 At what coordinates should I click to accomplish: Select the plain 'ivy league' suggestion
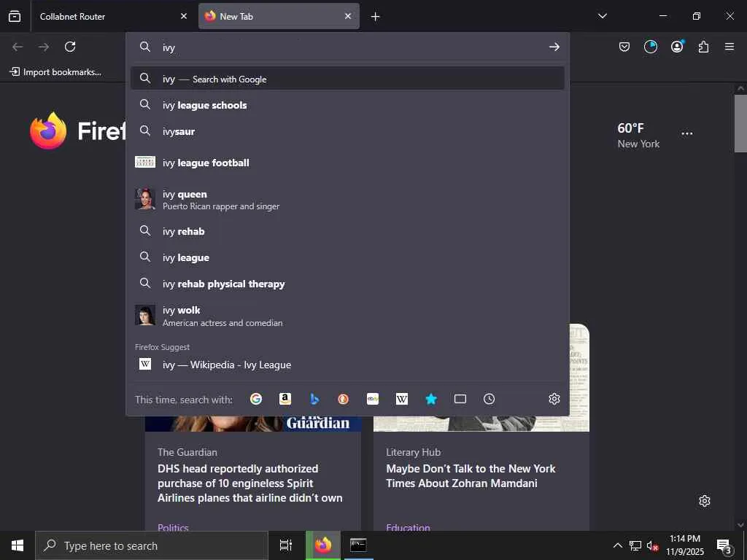pyautogui.click(x=348, y=257)
